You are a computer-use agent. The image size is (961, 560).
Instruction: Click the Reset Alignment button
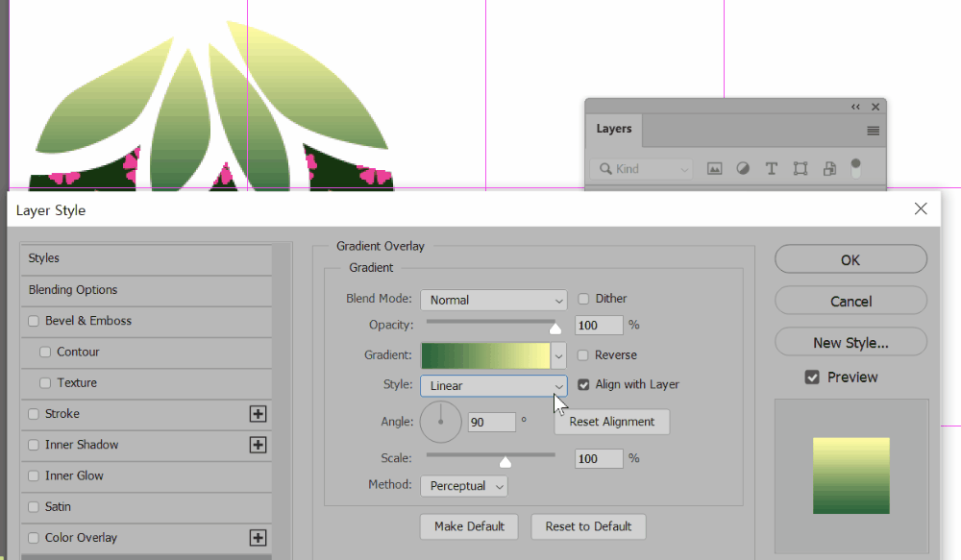coord(611,422)
